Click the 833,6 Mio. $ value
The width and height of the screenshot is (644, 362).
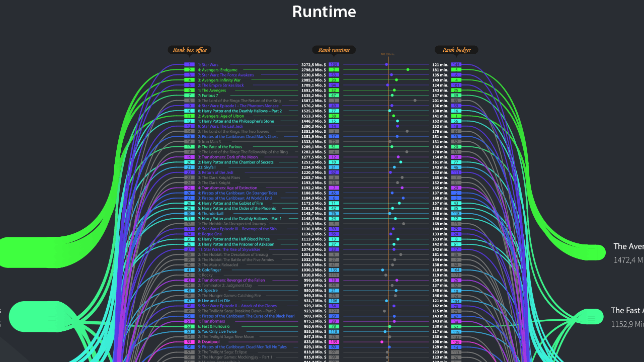314,341
